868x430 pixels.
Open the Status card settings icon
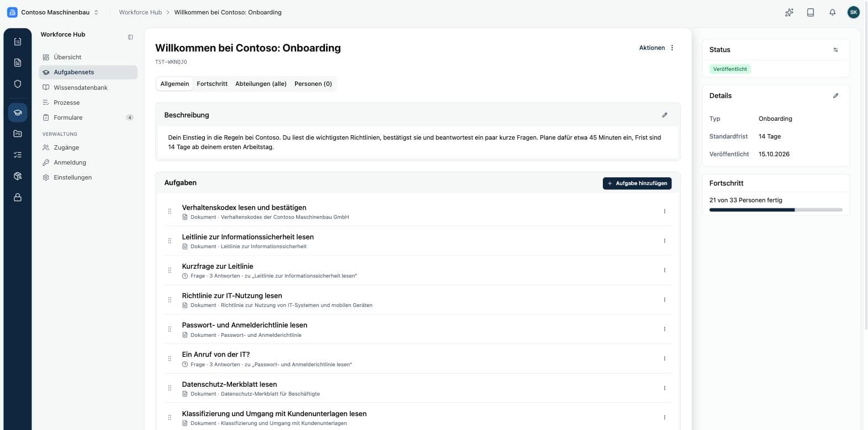tap(836, 50)
